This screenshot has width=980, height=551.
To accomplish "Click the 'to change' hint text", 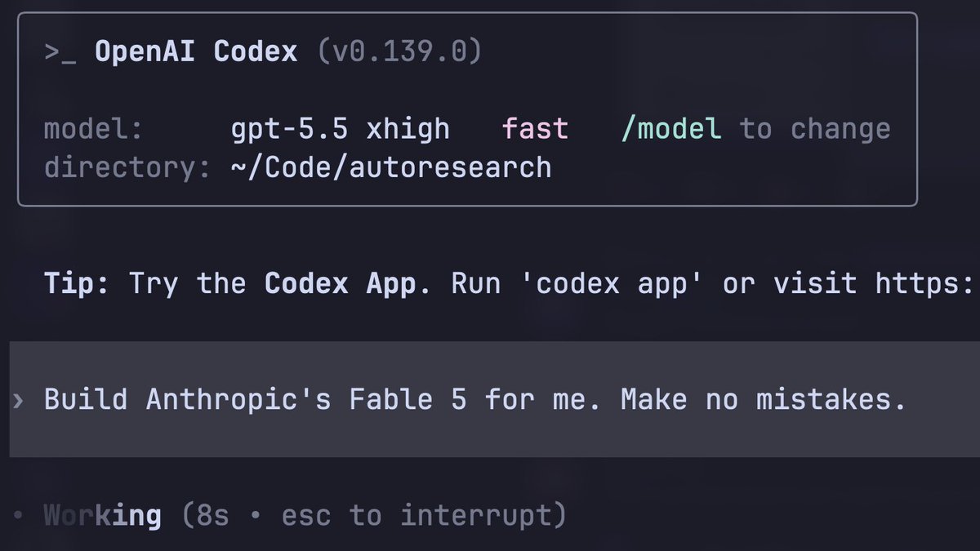I will [815, 129].
